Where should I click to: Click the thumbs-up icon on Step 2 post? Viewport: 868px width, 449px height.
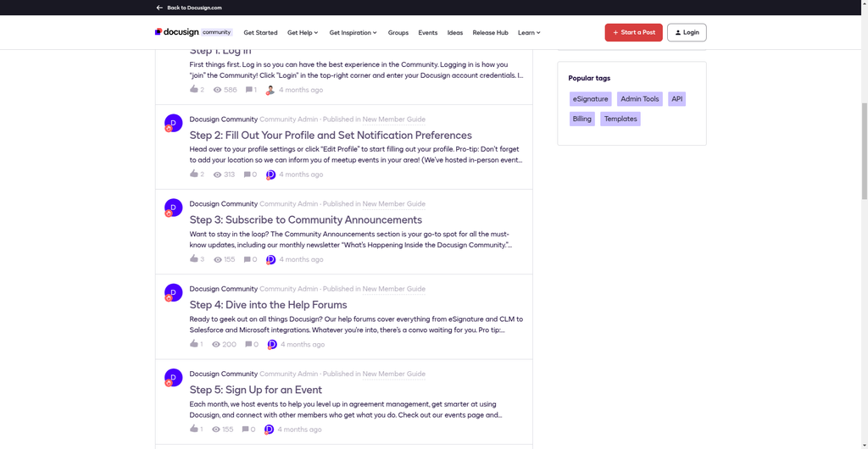194,174
